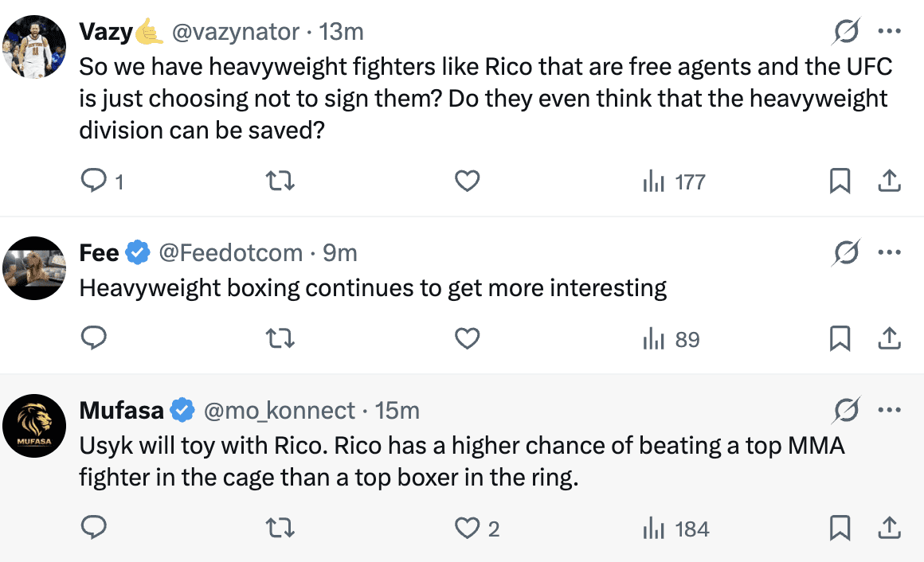Like Fee's heavyweight boxing tweet
Viewport: 924px width, 562px height.
pyautogui.click(x=467, y=340)
